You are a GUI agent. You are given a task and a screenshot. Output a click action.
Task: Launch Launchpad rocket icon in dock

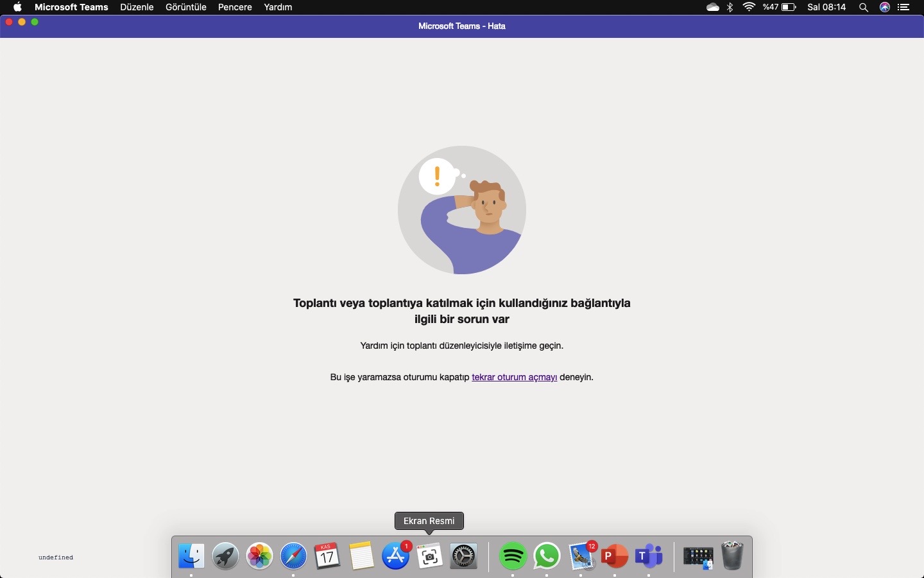pos(226,556)
